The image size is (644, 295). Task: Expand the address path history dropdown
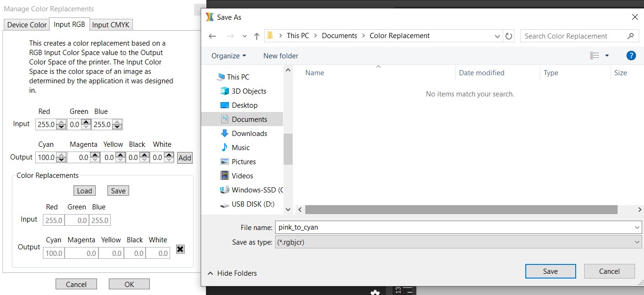coord(497,36)
